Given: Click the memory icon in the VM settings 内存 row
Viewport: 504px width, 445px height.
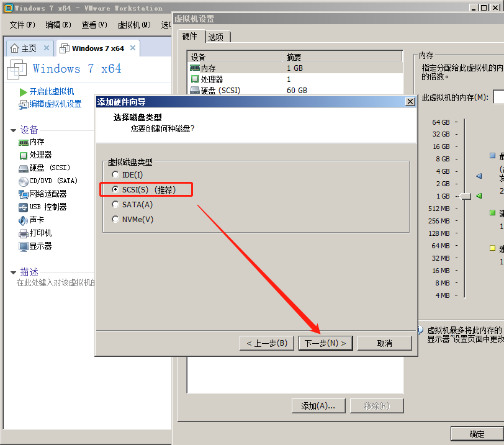Looking at the screenshot, I should tap(195, 68).
